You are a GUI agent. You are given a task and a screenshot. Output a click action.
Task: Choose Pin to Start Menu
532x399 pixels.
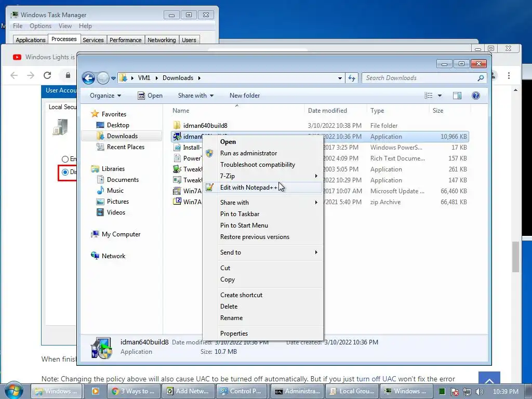click(262, 225)
